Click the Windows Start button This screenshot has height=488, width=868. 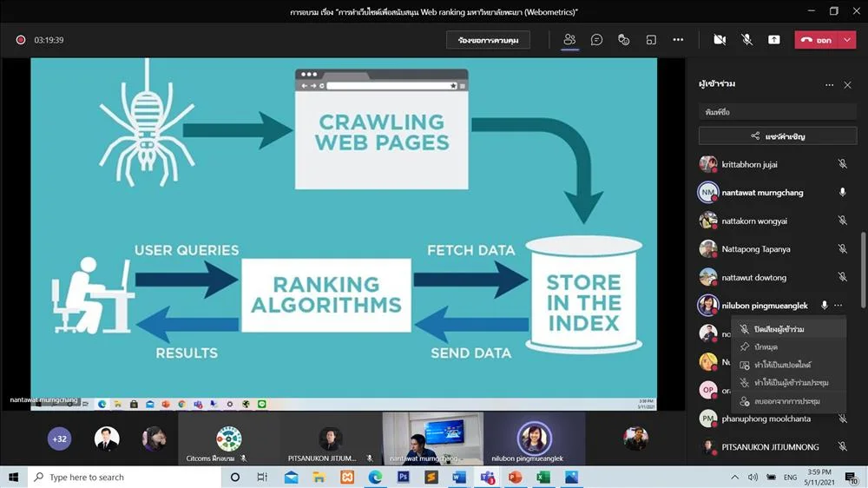coord(13,477)
